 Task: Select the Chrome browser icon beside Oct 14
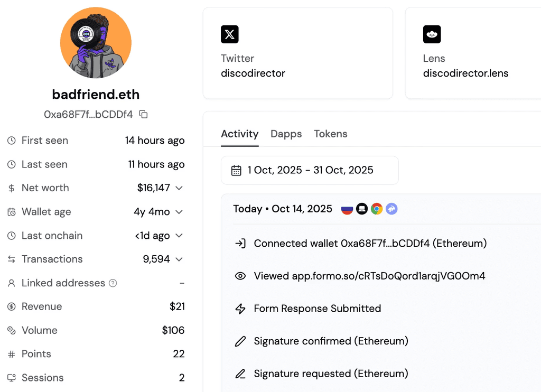(377, 209)
